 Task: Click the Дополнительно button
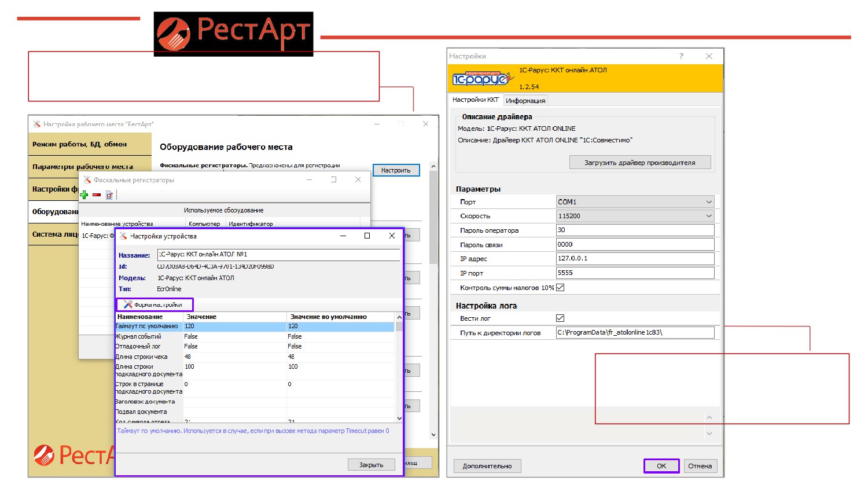point(487,466)
